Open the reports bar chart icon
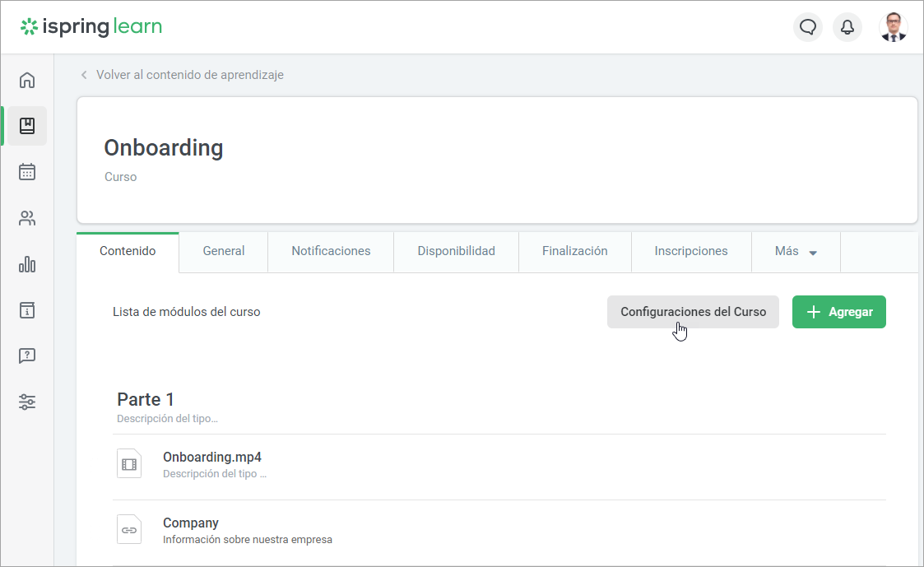The image size is (924, 567). click(x=27, y=264)
